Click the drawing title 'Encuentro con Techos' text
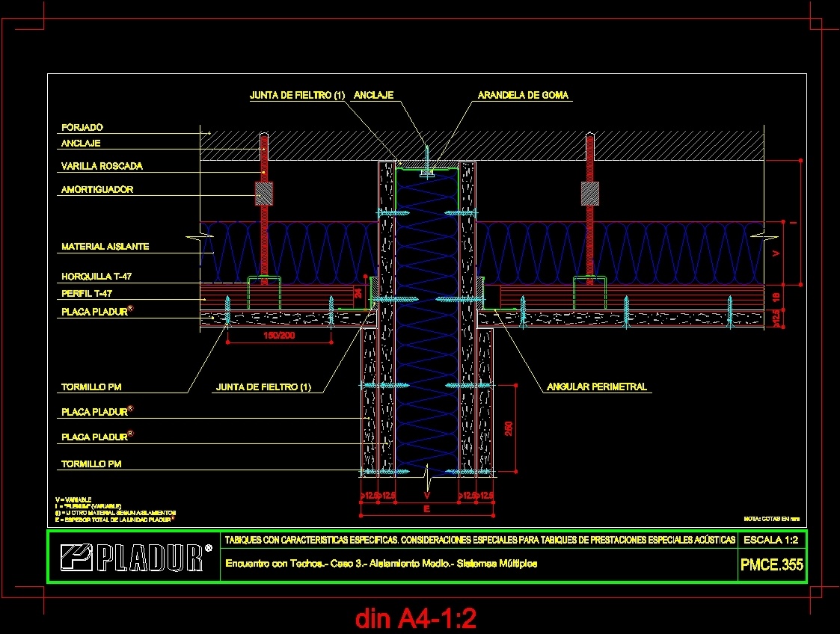The height and width of the screenshot is (634, 840). [381, 564]
